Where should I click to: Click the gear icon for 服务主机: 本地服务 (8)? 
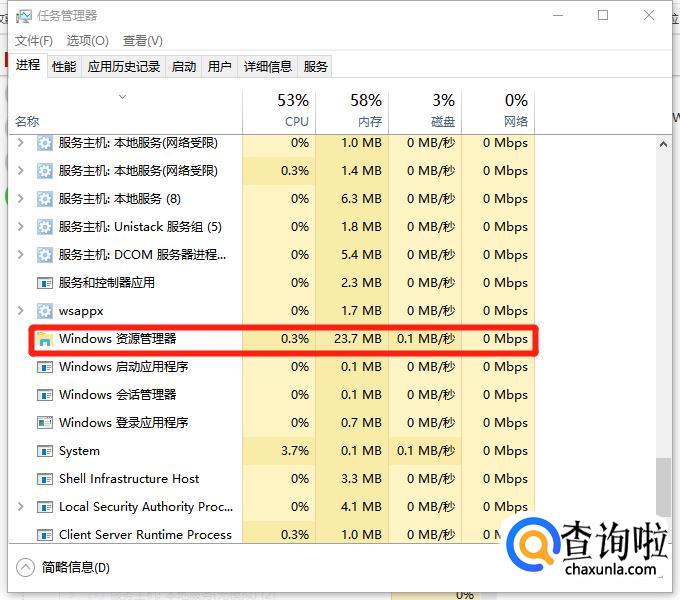point(45,199)
